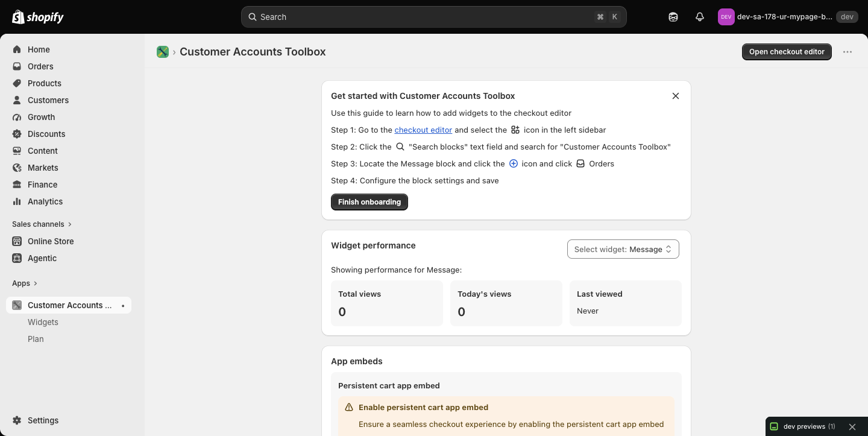Click the Widget performance heading
This screenshot has width=868, height=436.
pyautogui.click(x=373, y=245)
